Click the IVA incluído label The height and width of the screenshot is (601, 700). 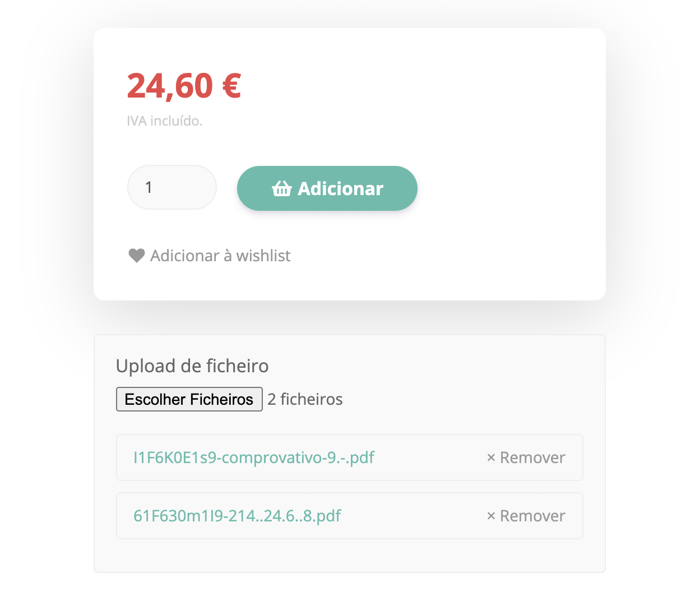pos(164,121)
